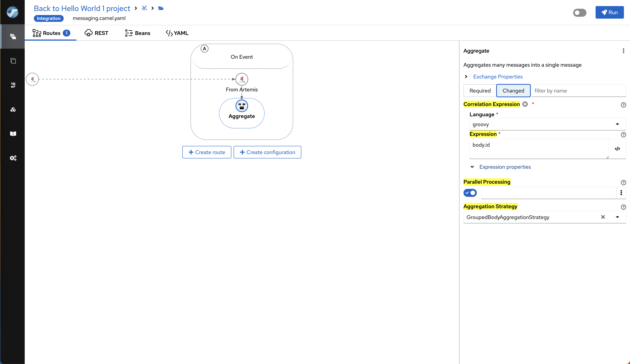Open Aggregate panel kebab menu
Image resolution: width=630 pixels, height=364 pixels.
coord(623,51)
